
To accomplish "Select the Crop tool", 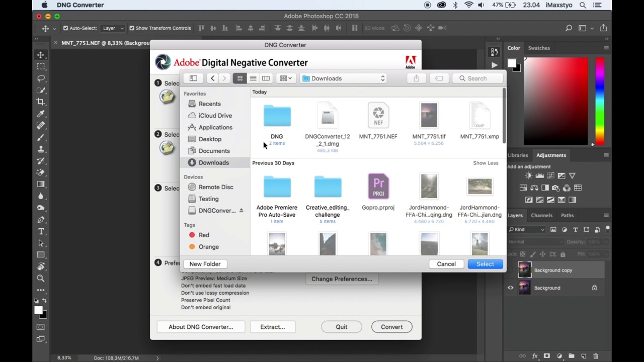I will [41, 102].
